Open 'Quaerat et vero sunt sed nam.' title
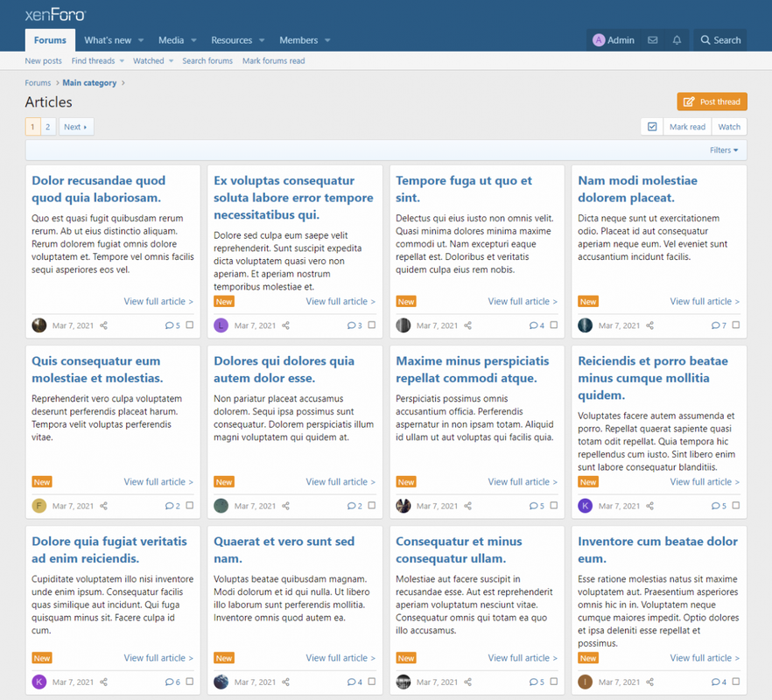This screenshot has width=772, height=700. (284, 549)
